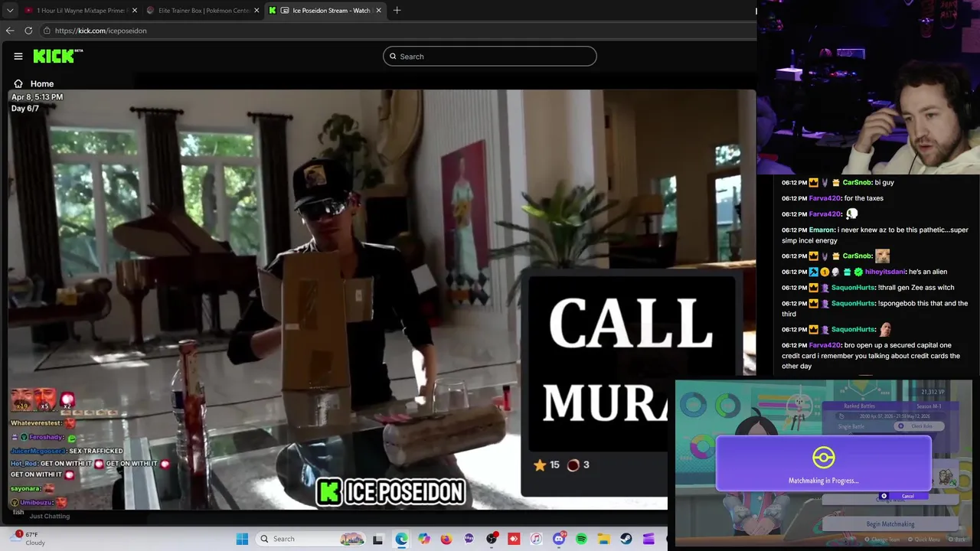Viewport: 980px width, 551px height.
Task: Click the gold star icon next to 15
Action: [540, 465]
